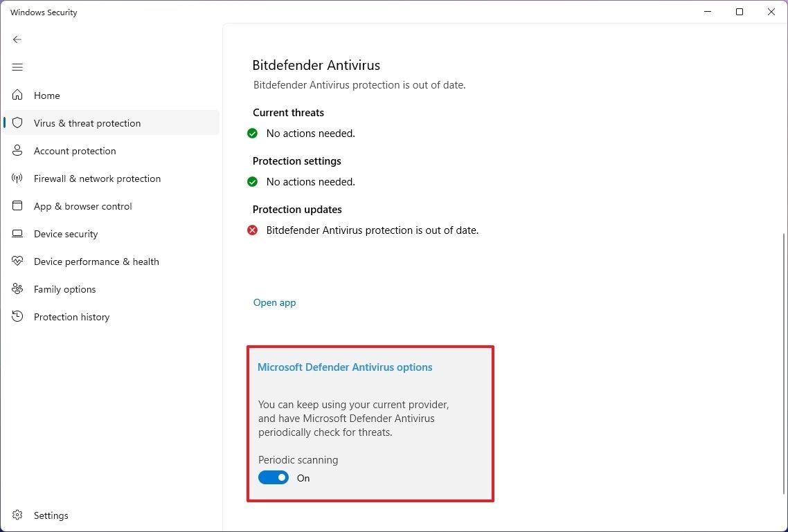Click the Family options icon
This screenshot has width=788, height=532.
pyautogui.click(x=17, y=288)
